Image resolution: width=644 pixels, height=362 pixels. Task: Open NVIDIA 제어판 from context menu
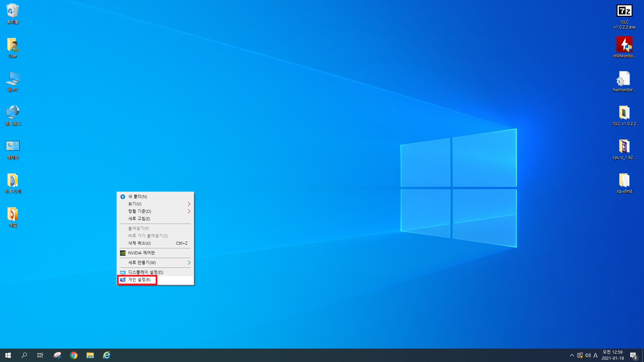click(x=141, y=253)
